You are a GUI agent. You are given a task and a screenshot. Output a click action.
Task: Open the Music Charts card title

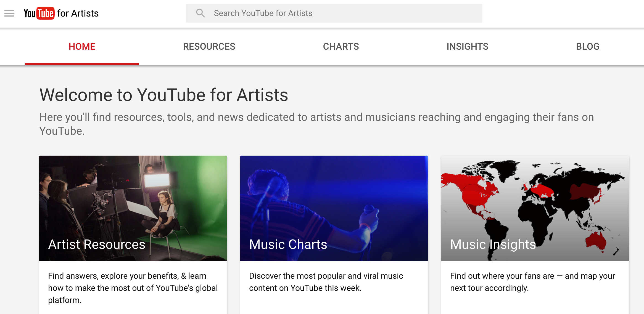point(288,244)
